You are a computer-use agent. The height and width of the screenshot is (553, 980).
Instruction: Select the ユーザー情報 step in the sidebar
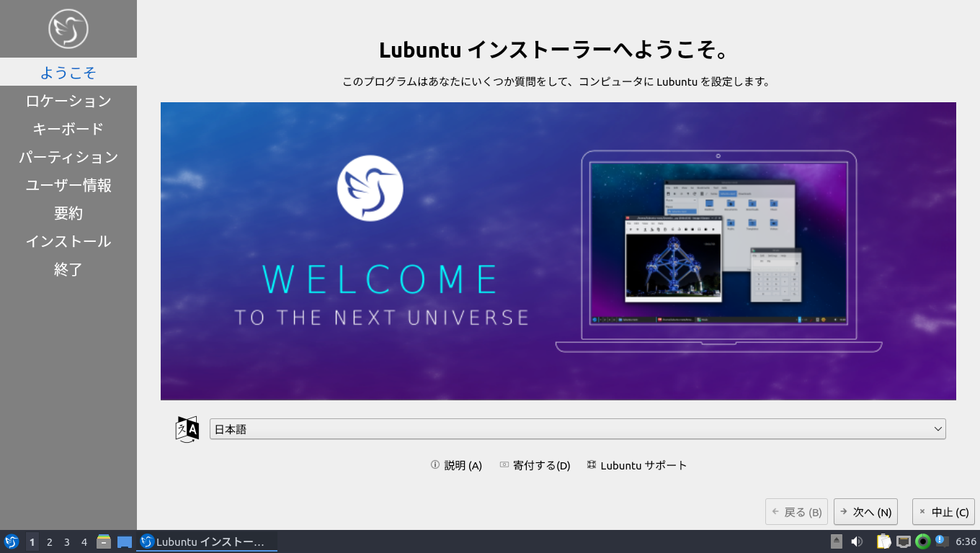[68, 184]
